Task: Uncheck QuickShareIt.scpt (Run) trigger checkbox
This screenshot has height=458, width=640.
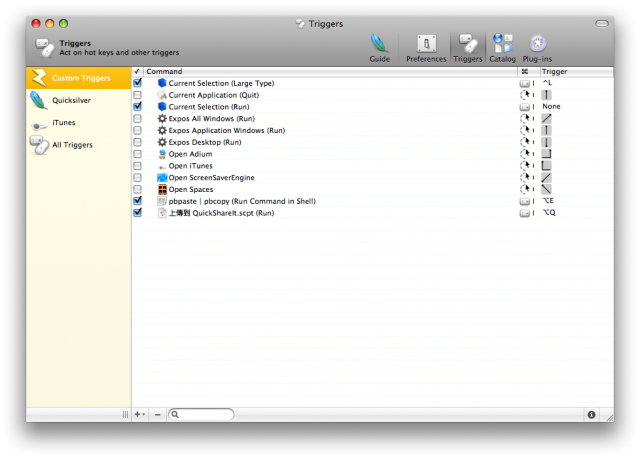Action: tap(138, 213)
